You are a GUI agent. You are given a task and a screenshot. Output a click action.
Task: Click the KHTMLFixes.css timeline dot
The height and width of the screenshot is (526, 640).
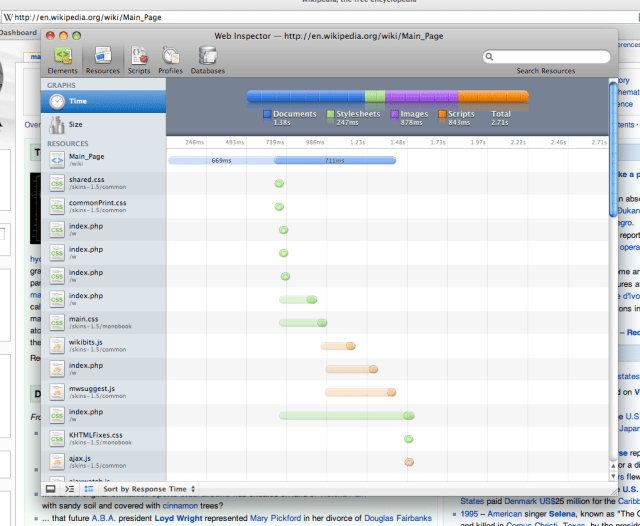pos(409,439)
